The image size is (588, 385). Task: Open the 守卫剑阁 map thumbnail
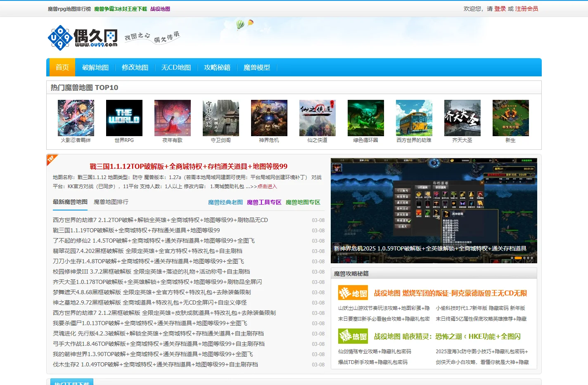[221, 118]
